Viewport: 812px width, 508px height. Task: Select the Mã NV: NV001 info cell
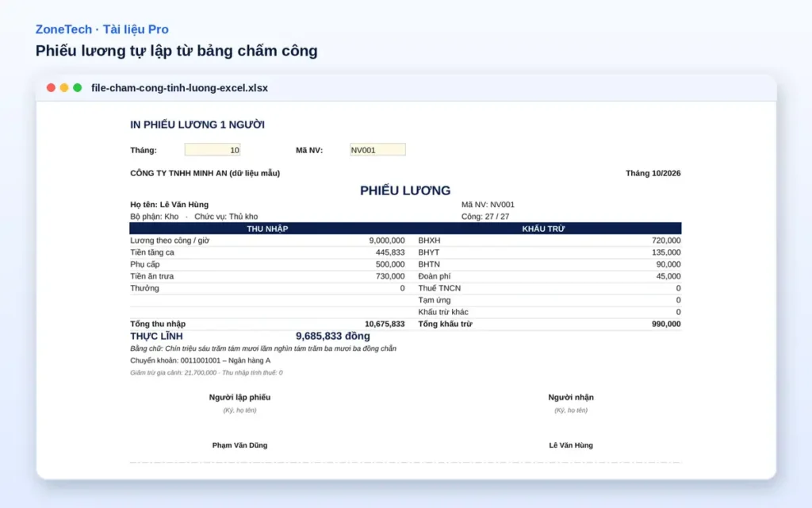[x=488, y=205]
